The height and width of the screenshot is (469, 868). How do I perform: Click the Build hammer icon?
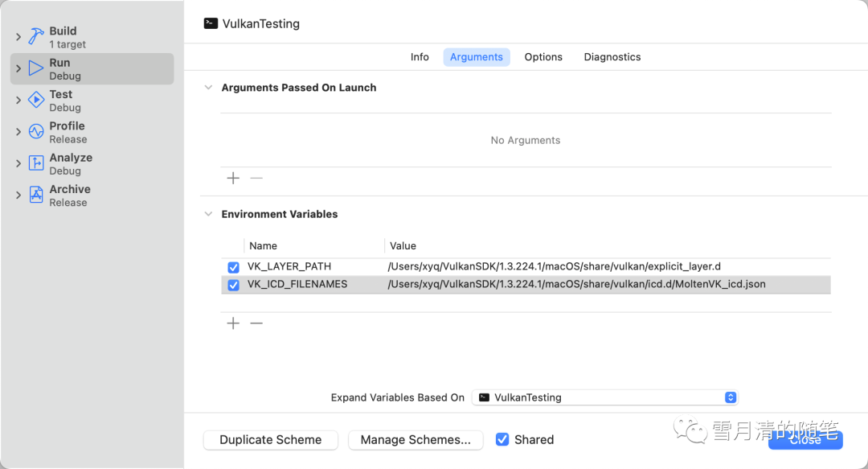click(36, 37)
